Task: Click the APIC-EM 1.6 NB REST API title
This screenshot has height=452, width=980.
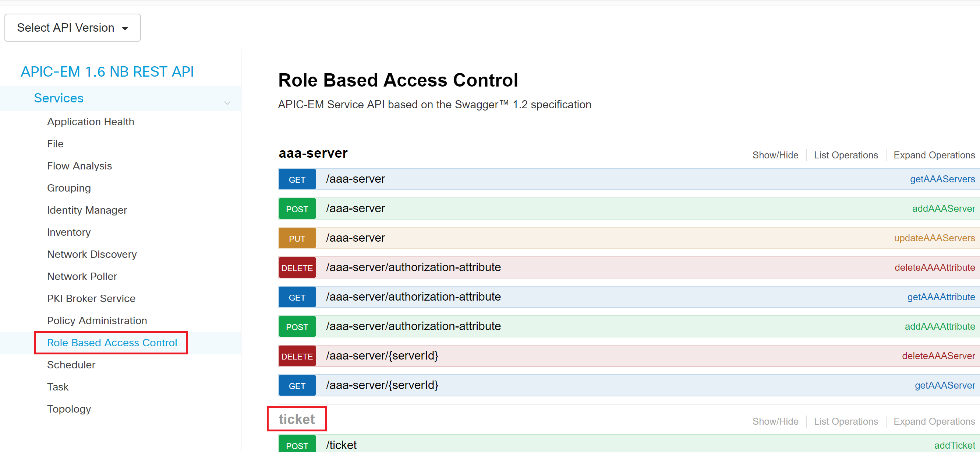Action: [107, 72]
